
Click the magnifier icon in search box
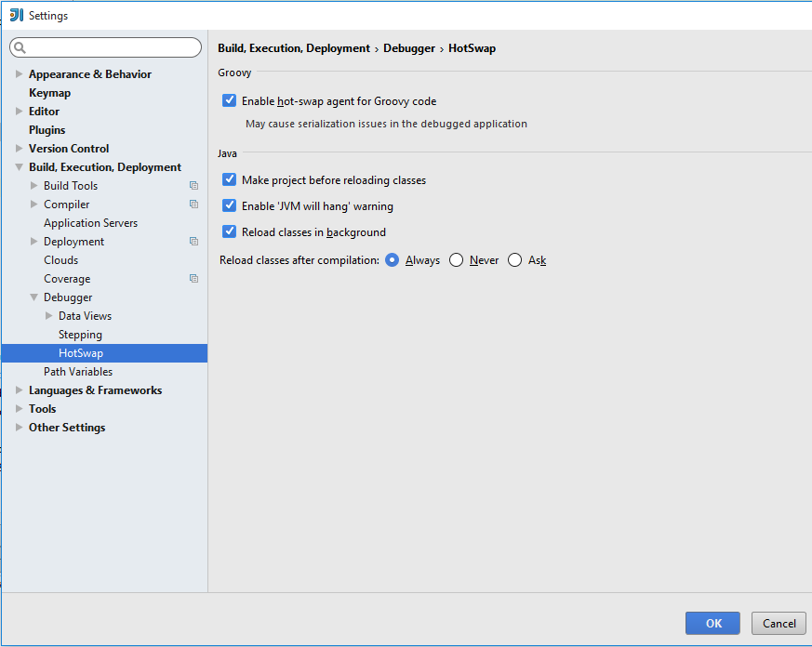[x=20, y=47]
